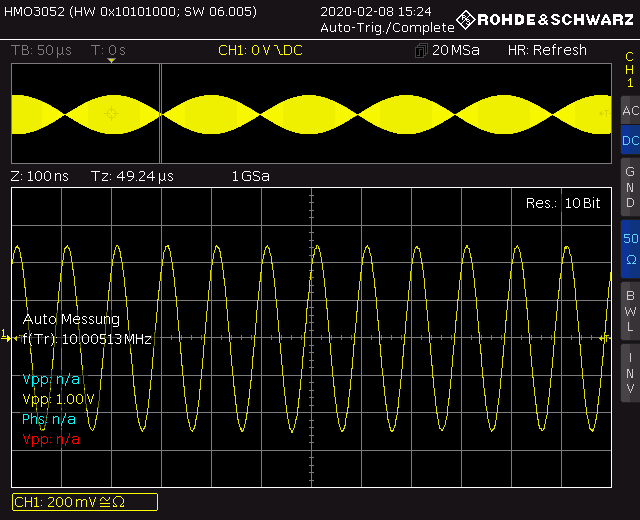Image resolution: width=640 pixels, height=520 pixels.
Task: Click the CH1: 0 V DC trigger readout
Action: (261, 50)
